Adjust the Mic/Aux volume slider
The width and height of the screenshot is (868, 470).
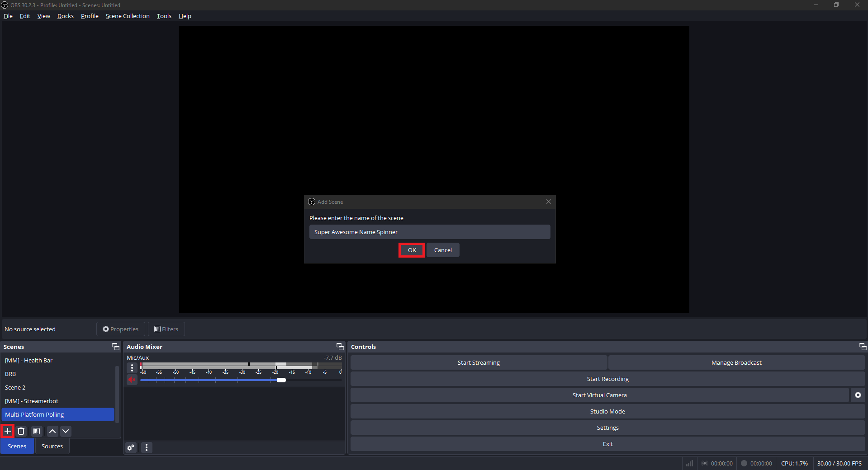point(281,380)
